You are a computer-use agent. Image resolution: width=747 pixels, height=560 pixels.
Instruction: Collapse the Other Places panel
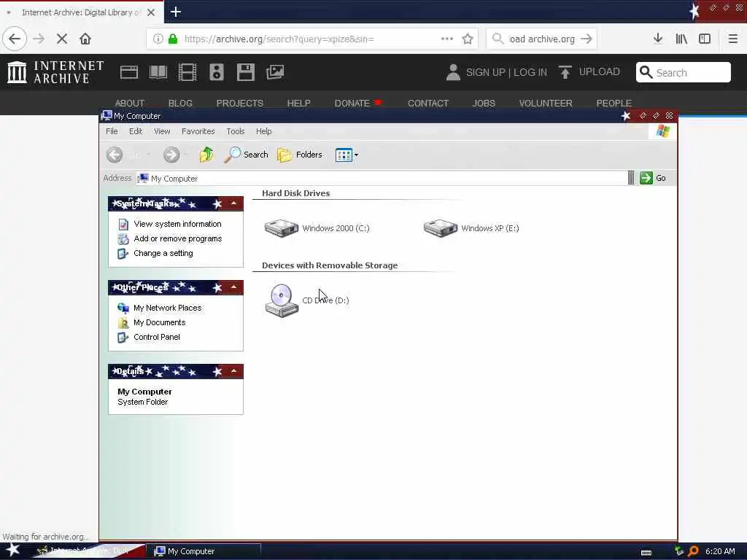[234, 287]
